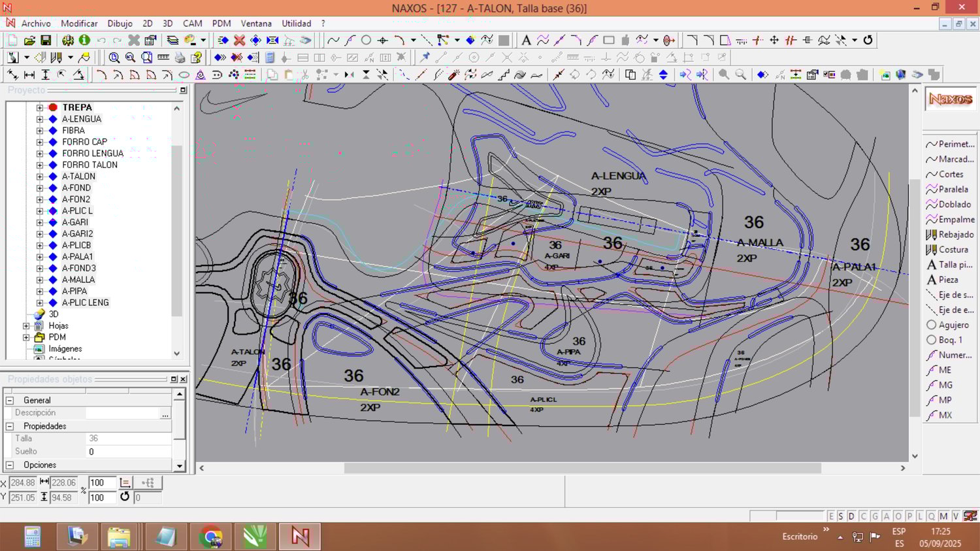Select the circle drawing tool

367,41
